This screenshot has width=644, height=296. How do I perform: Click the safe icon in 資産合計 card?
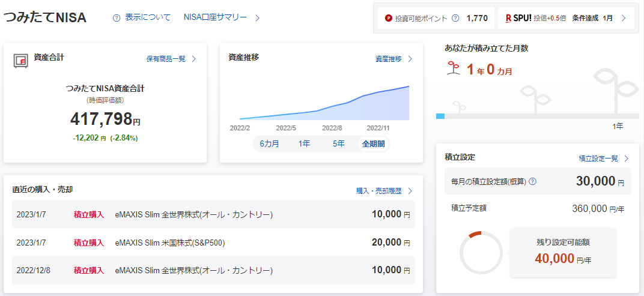[x=21, y=59]
